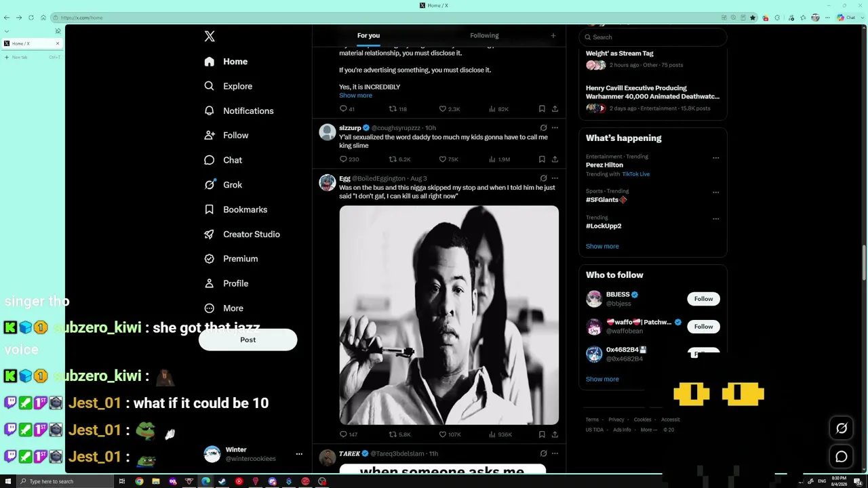View analytics for post with 82K views

point(498,109)
